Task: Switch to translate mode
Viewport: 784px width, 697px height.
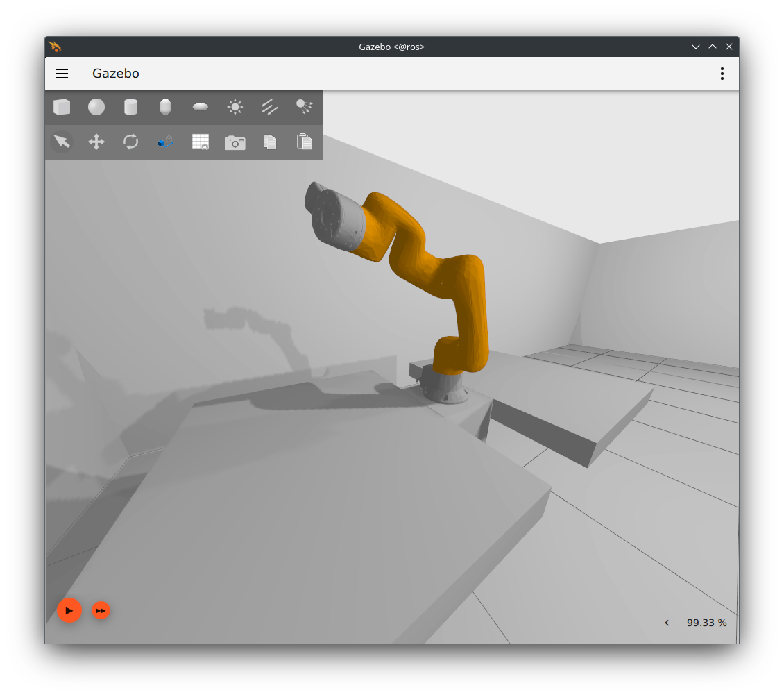Action: [96, 142]
